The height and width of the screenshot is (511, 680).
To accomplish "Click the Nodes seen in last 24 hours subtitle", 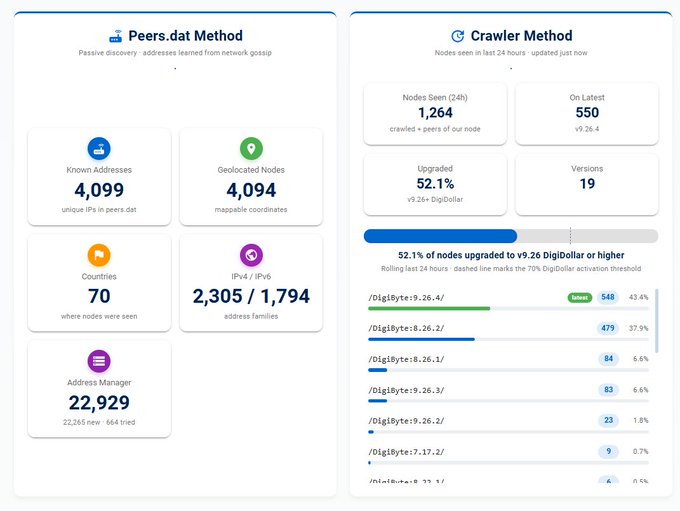I will click(511, 52).
